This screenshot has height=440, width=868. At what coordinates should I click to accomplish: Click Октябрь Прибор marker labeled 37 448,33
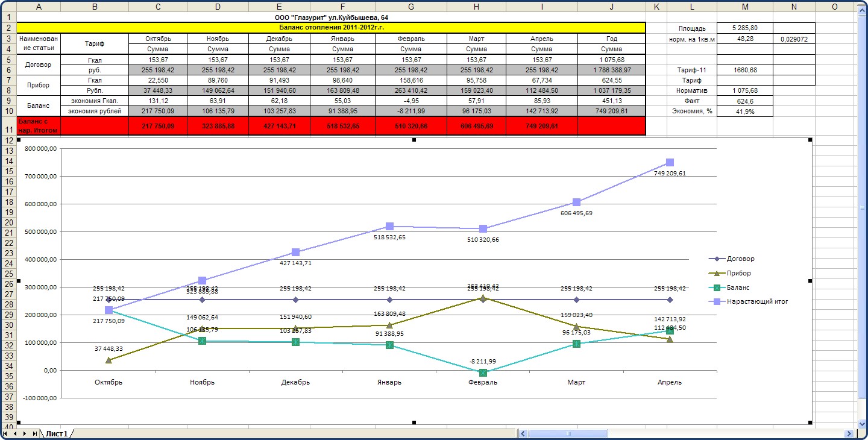pos(108,360)
